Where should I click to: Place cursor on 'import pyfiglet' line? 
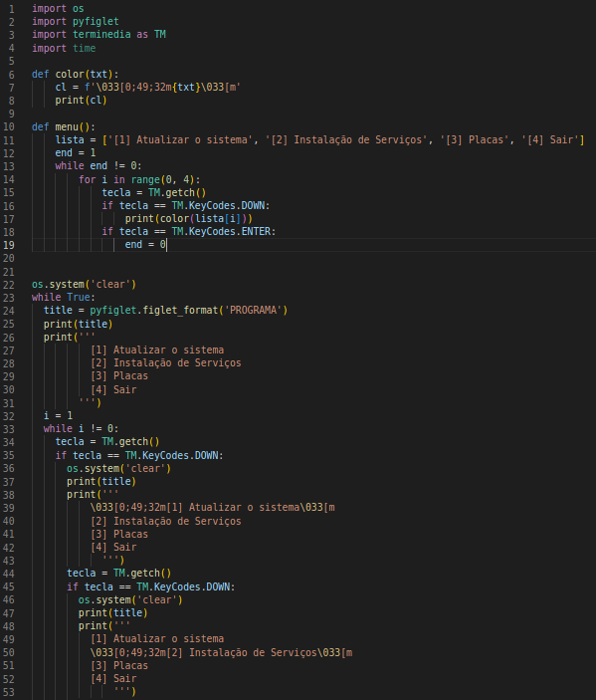click(76, 22)
